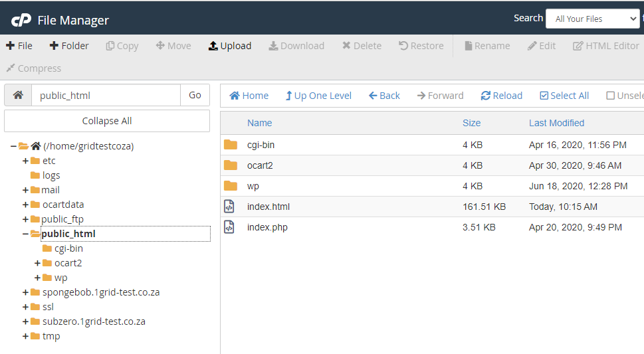
Task: Sort by the Size column header
Action: click(471, 123)
